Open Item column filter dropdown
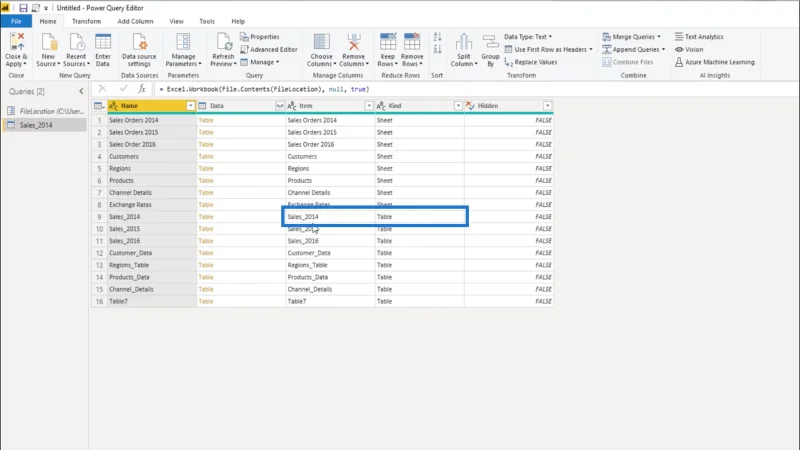800x450 pixels. click(x=369, y=106)
